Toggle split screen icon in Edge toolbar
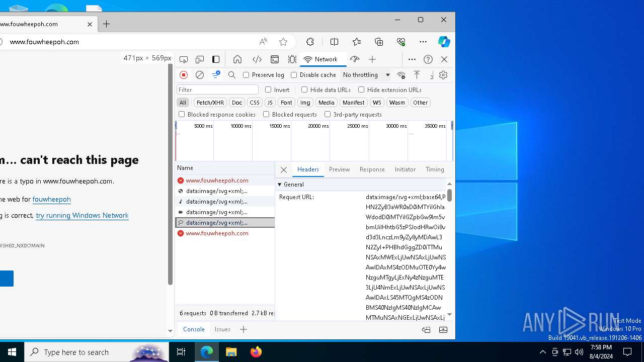 (334, 42)
